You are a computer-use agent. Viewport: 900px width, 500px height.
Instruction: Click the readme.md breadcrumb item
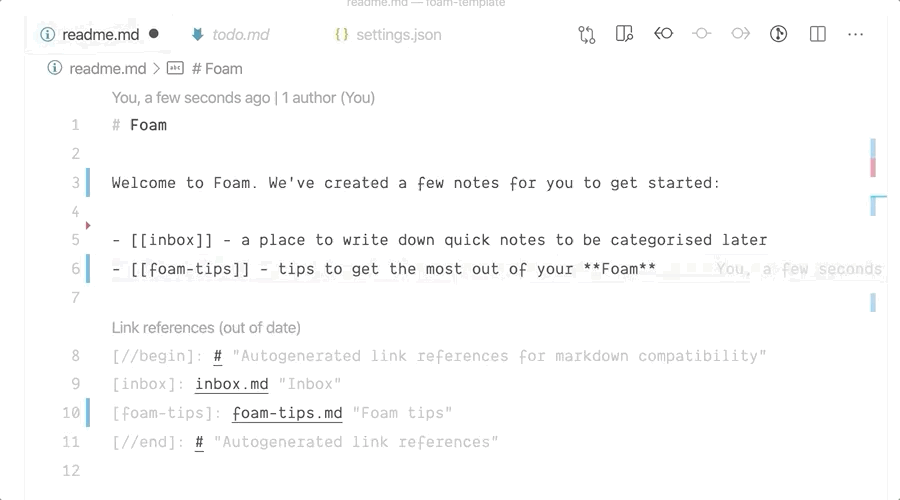(107, 69)
